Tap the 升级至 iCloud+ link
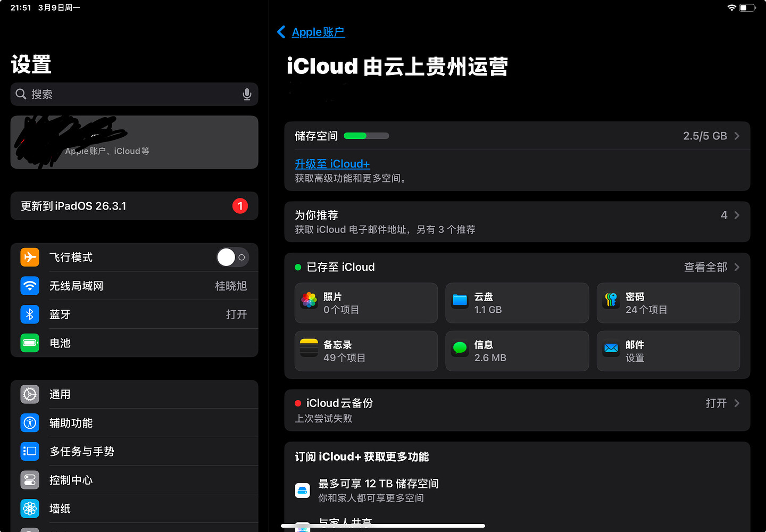Screen dimensions: 766x532 [x=332, y=164]
